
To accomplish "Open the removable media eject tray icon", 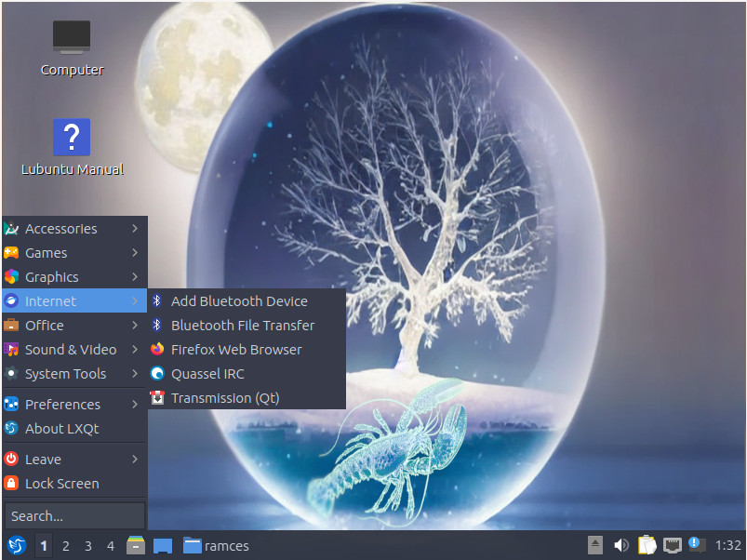I will pos(594,546).
